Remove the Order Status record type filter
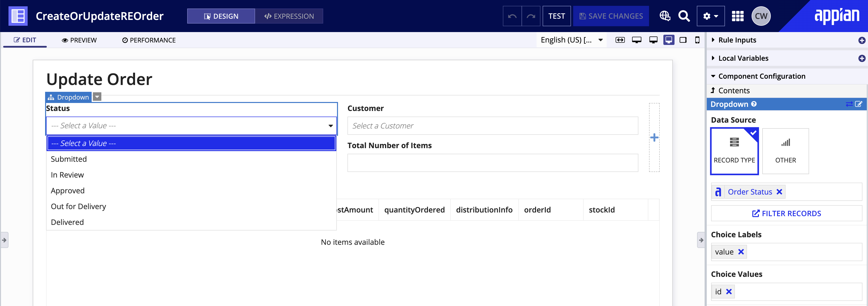Image resolution: width=868 pixels, height=306 pixels. tap(780, 192)
